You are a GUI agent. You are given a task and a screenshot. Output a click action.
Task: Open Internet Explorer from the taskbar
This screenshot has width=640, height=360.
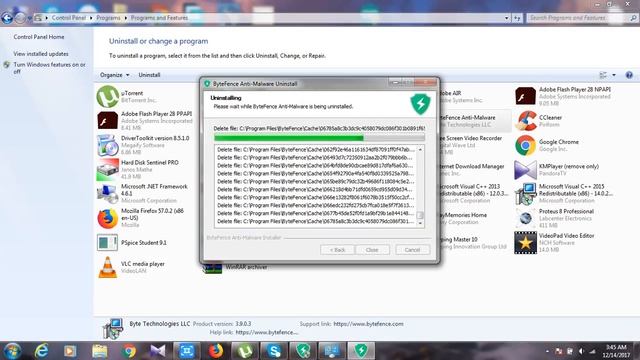(42, 351)
